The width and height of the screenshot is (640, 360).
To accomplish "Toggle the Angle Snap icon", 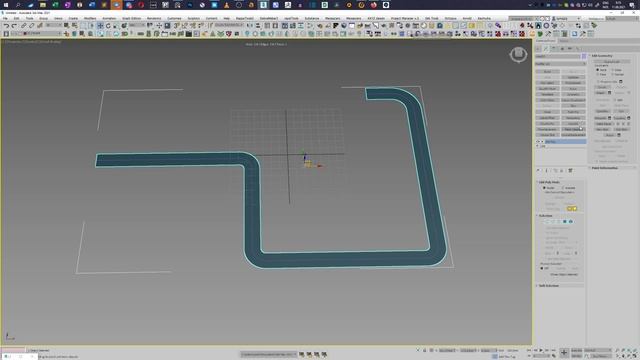I will tap(184, 26).
